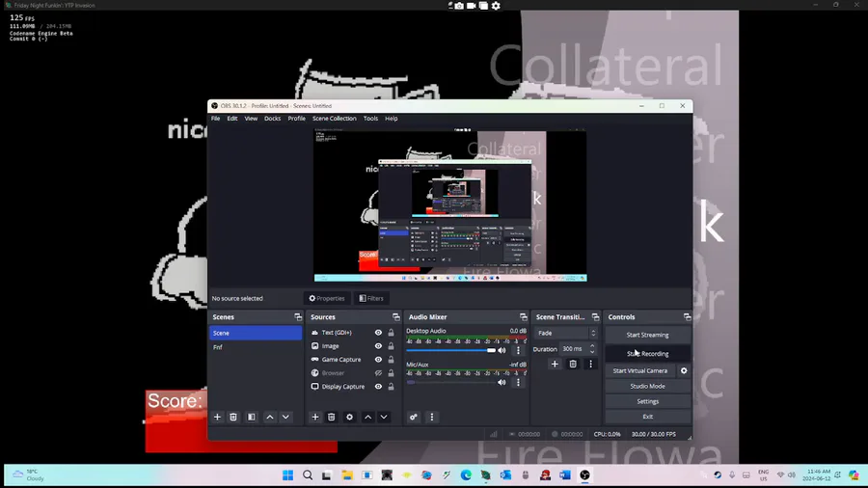Open the Fade transition dropdown
This screenshot has height=488, width=868.
(566, 333)
